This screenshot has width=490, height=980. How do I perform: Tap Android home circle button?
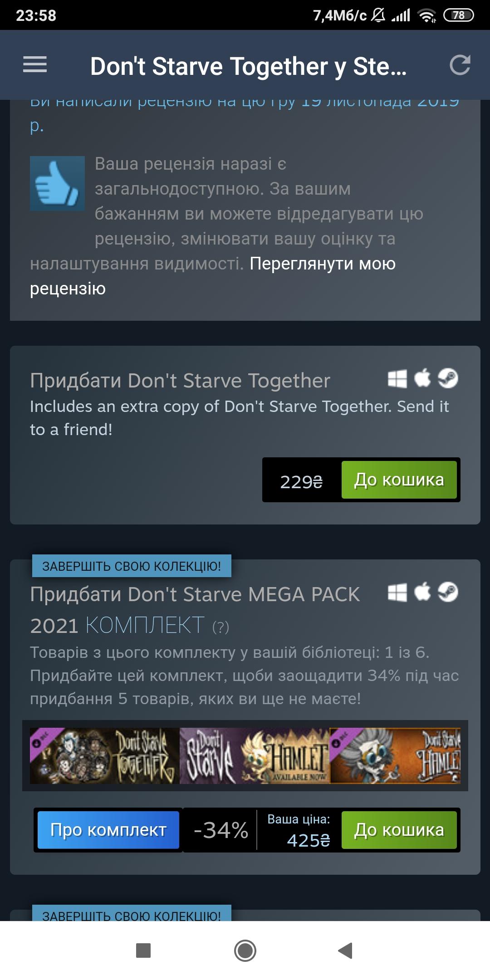[x=245, y=951]
